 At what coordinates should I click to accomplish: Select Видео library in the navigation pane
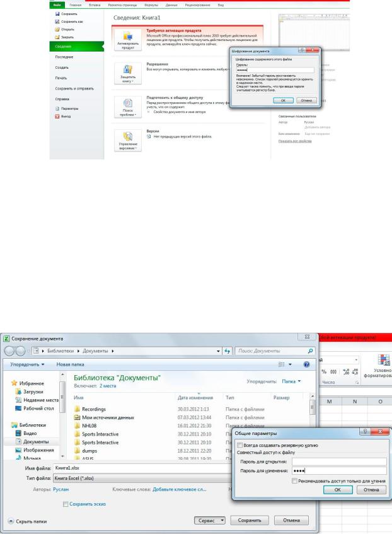(x=26, y=433)
